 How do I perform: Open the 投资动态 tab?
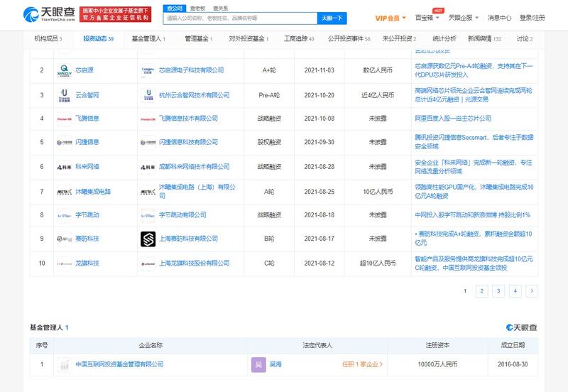click(98, 39)
